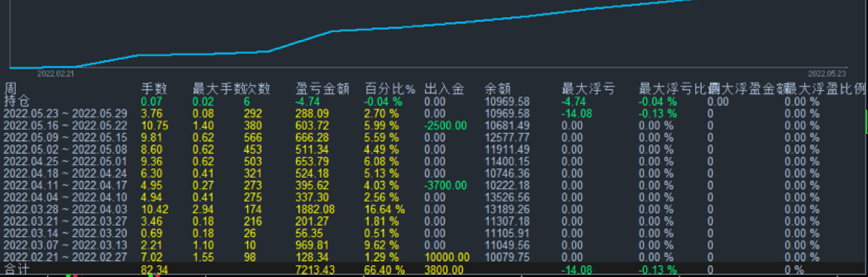The image size is (868, 277).
Task: Select week row 2022.03.28 ~ 2022.04.03
Action: tap(65, 210)
